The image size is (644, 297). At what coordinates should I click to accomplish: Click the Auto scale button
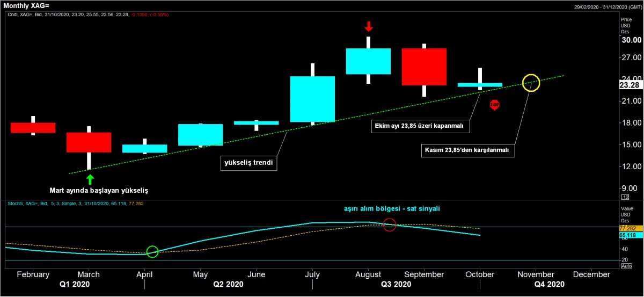pyautogui.click(x=626, y=266)
